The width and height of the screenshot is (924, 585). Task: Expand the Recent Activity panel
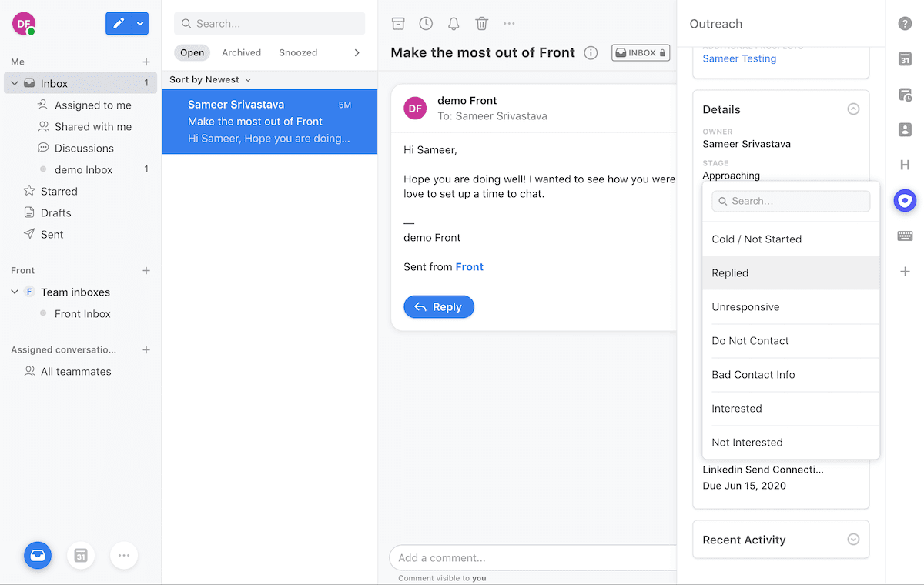point(853,540)
